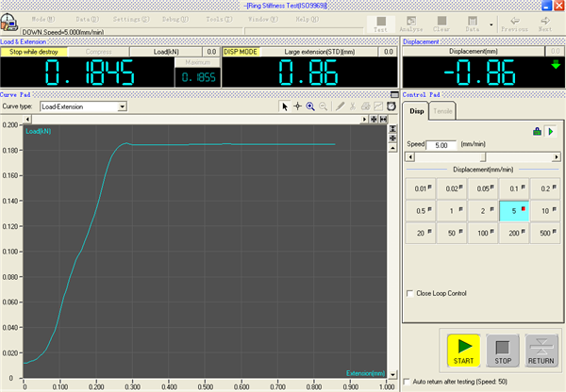Viewport: 566px width, 392px height.
Task: Enable the Close Loop Control checkbox
Action: [408, 293]
